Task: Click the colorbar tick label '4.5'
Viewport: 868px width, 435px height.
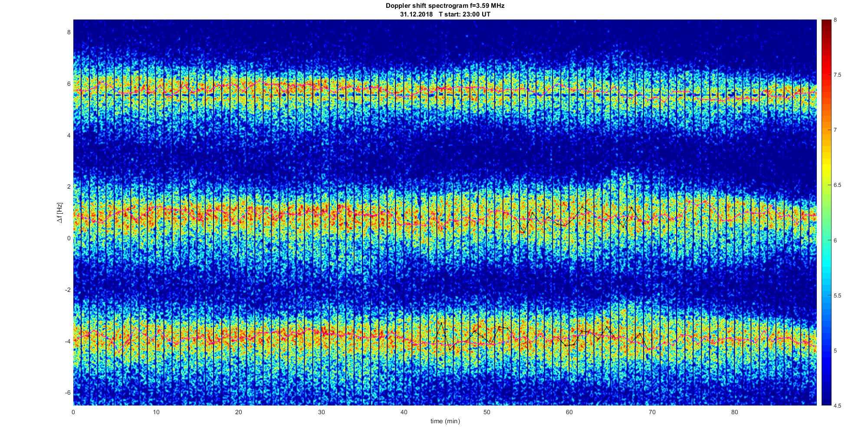Action: (838, 406)
